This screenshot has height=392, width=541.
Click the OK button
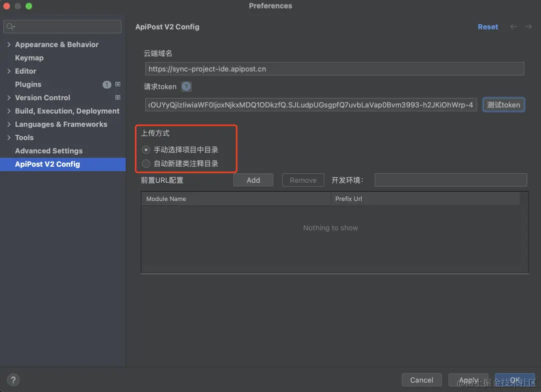[x=514, y=380]
